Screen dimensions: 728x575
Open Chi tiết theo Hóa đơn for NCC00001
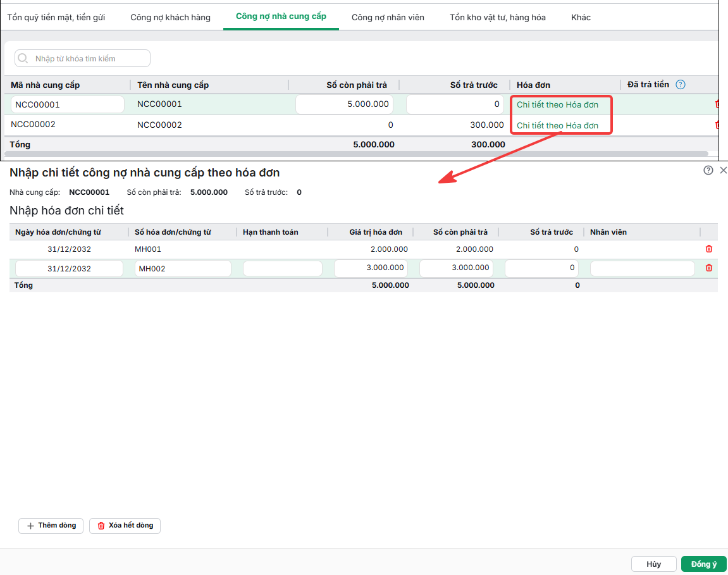[x=557, y=105]
